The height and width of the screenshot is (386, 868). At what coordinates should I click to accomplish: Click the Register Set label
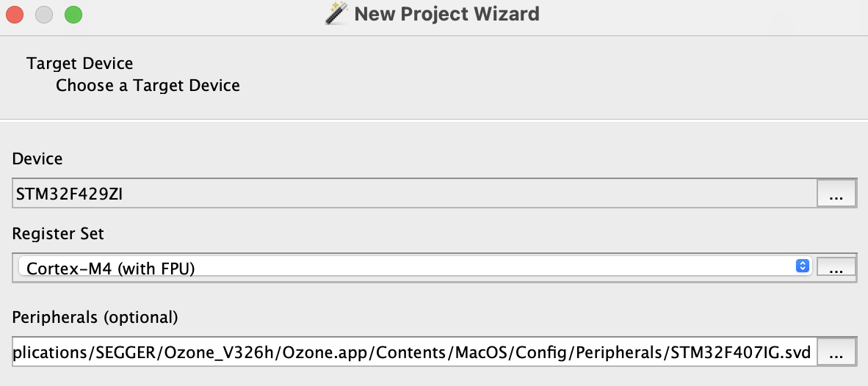[58, 234]
